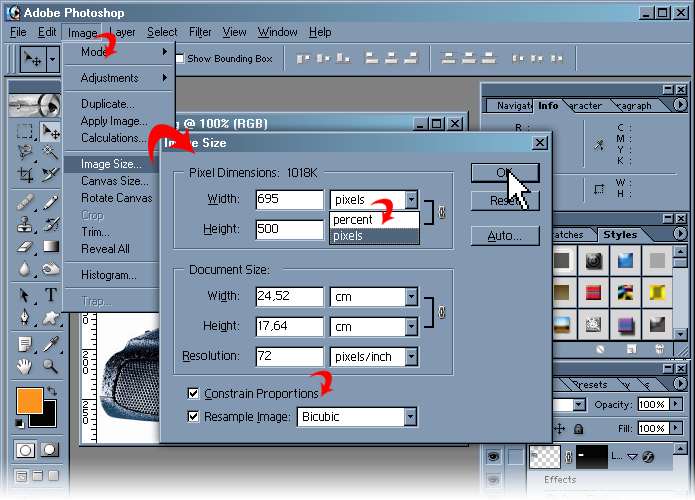
Task: Select the Eyedropper tool
Action: pos(50,344)
